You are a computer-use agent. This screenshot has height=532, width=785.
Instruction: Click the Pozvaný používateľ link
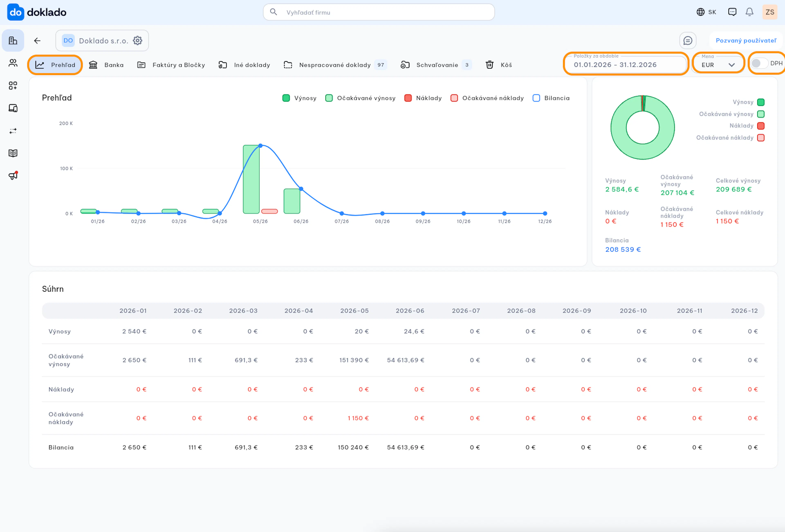tap(746, 40)
